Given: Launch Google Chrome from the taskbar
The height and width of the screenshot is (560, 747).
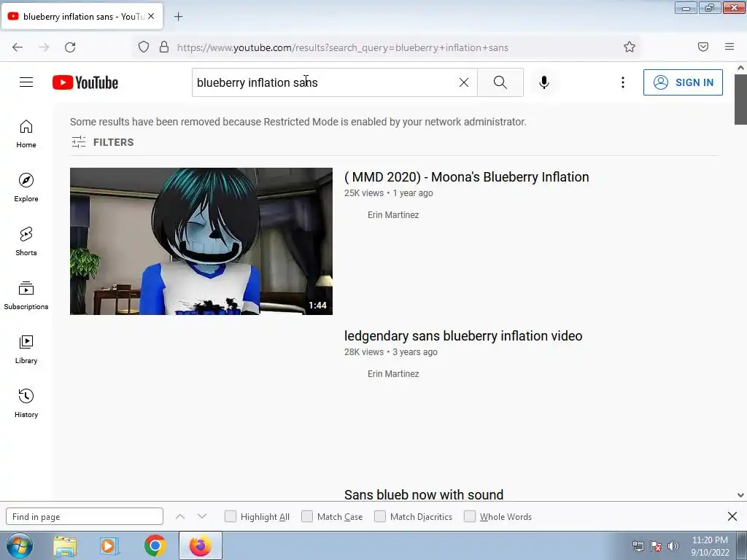Looking at the screenshot, I should tap(155, 545).
